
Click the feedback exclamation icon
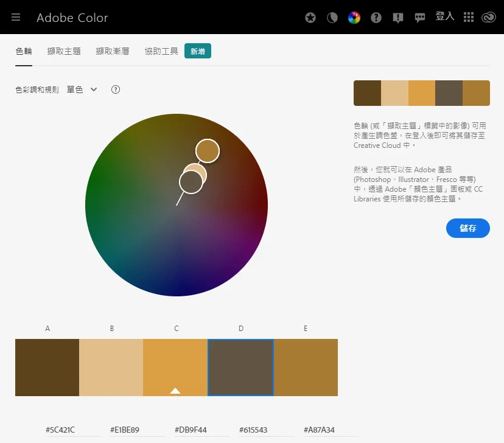tap(398, 18)
